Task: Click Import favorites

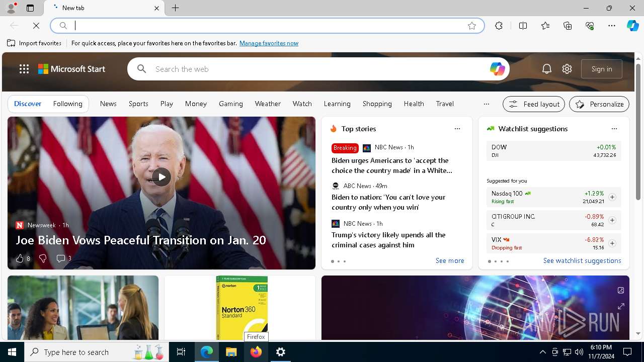Action: [x=34, y=43]
